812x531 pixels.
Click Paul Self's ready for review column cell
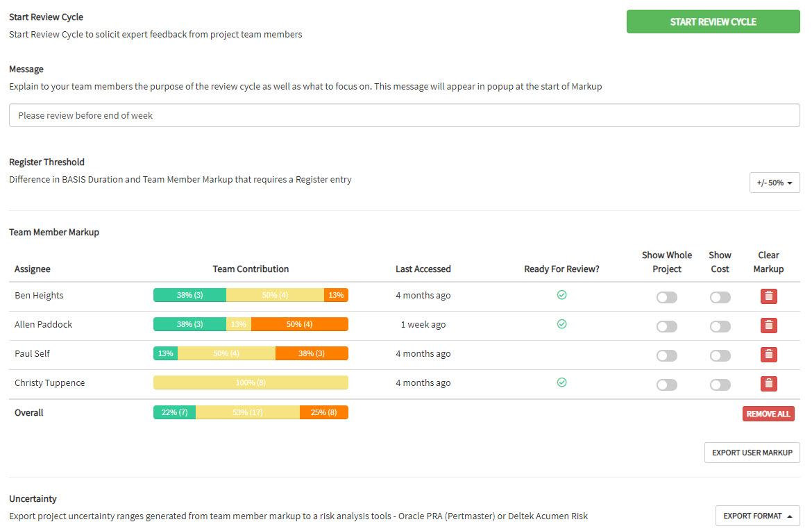pos(561,353)
